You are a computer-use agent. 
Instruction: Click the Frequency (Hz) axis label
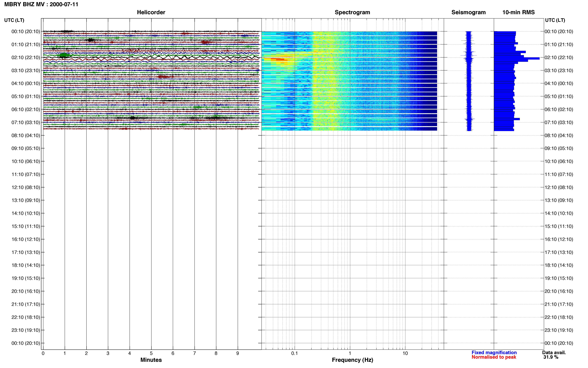(x=352, y=360)
